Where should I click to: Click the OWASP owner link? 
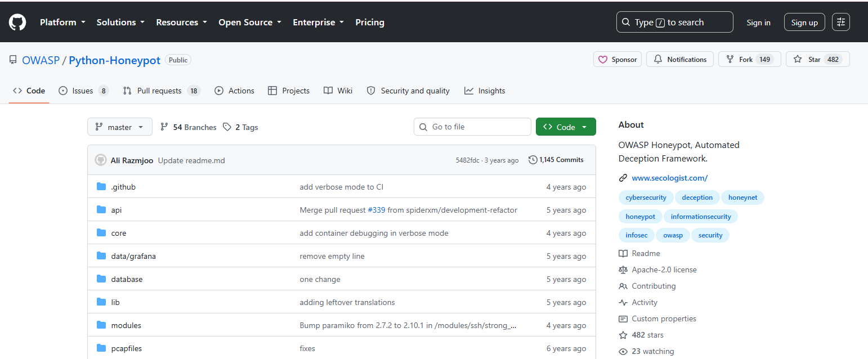(41, 60)
